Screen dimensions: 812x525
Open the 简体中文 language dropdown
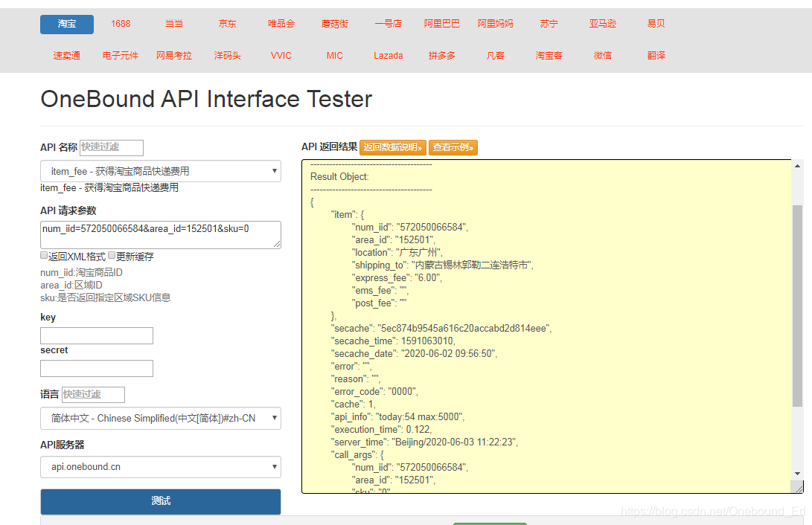pos(161,419)
